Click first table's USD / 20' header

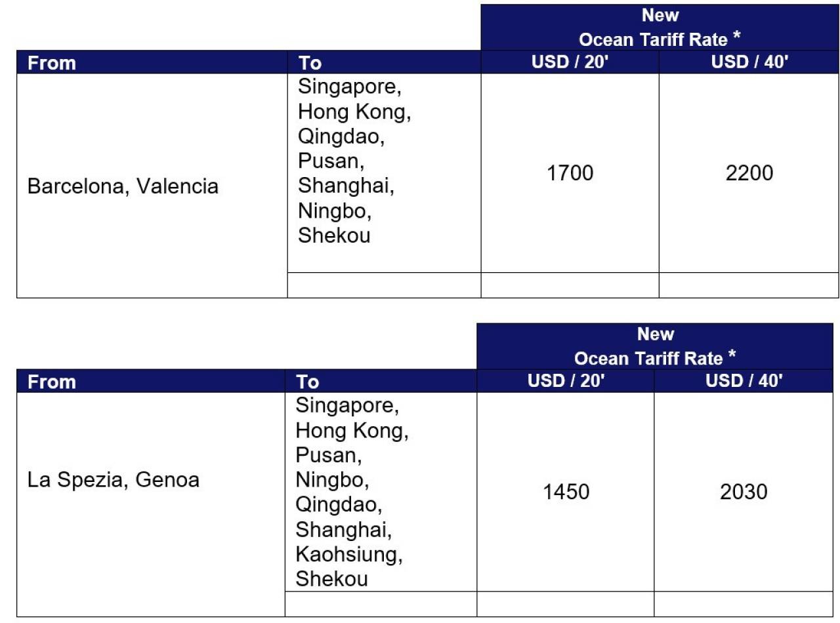tap(570, 62)
